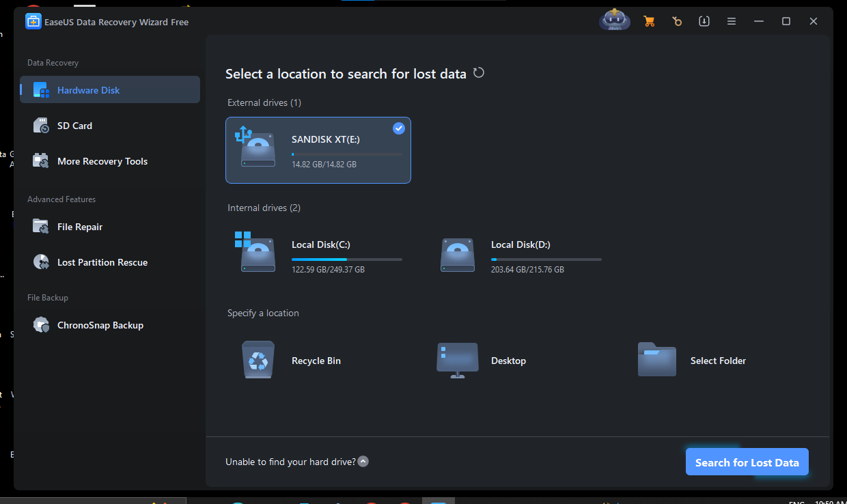Expand the hard drive help arrow
Viewport: 847px width, 504px height.
pyautogui.click(x=363, y=462)
